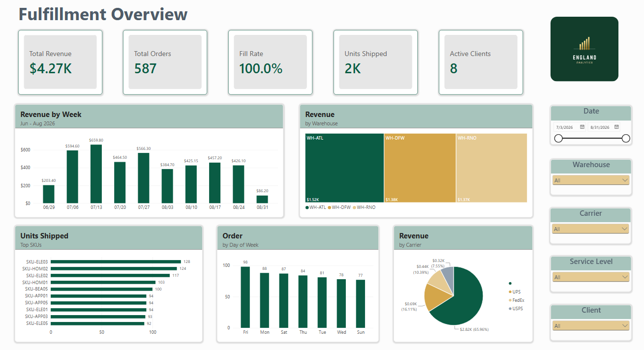Open the Service Level filter dropdown
The width and height of the screenshot is (644, 350).
click(591, 277)
